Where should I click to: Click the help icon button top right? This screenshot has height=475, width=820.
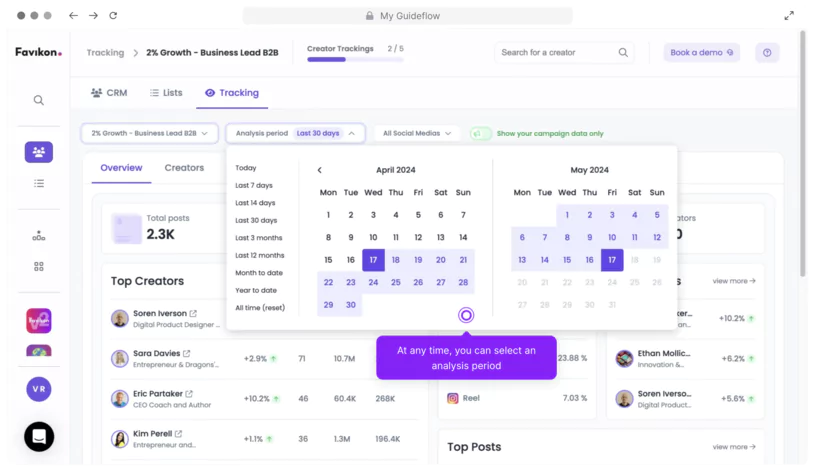tap(767, 52)
